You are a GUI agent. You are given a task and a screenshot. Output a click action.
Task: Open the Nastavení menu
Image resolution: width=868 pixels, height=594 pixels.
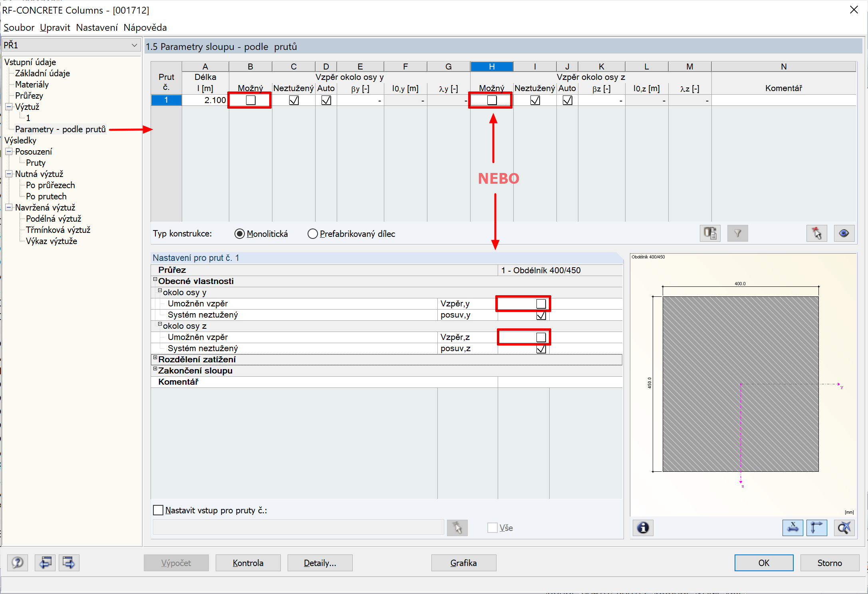click(97, 28)
